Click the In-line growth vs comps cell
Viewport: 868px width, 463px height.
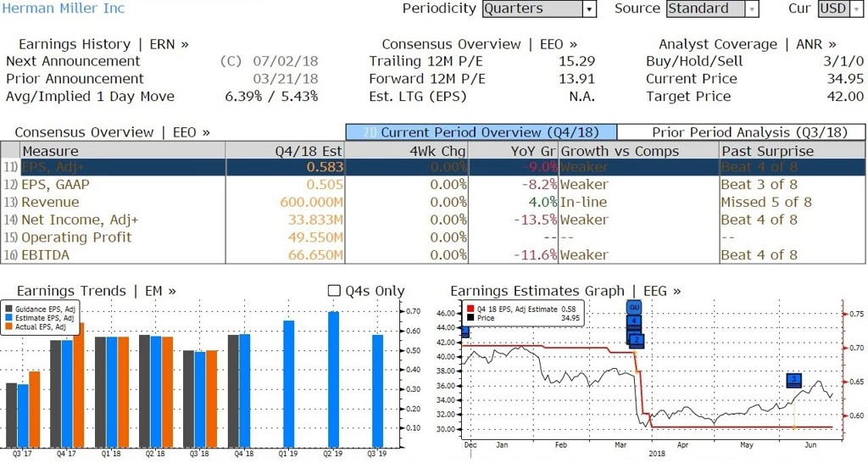click(x=583, y=202)
